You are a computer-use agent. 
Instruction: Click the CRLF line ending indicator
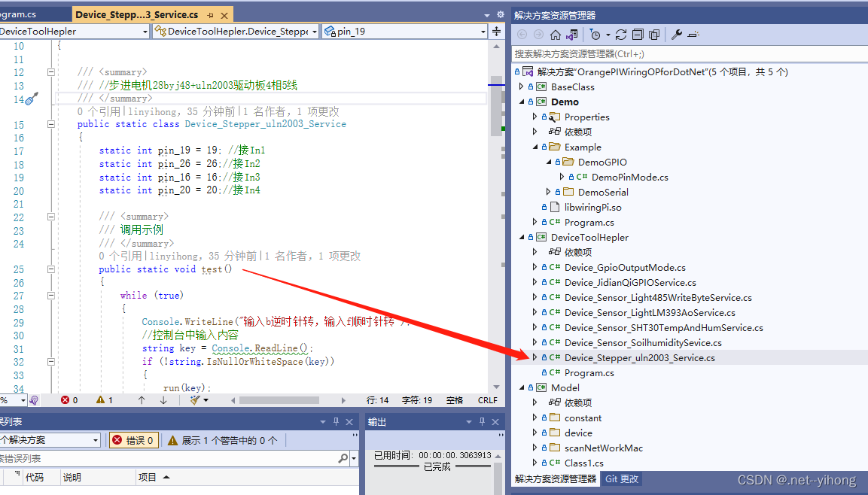pyautogui.click(x=488, y=400)
